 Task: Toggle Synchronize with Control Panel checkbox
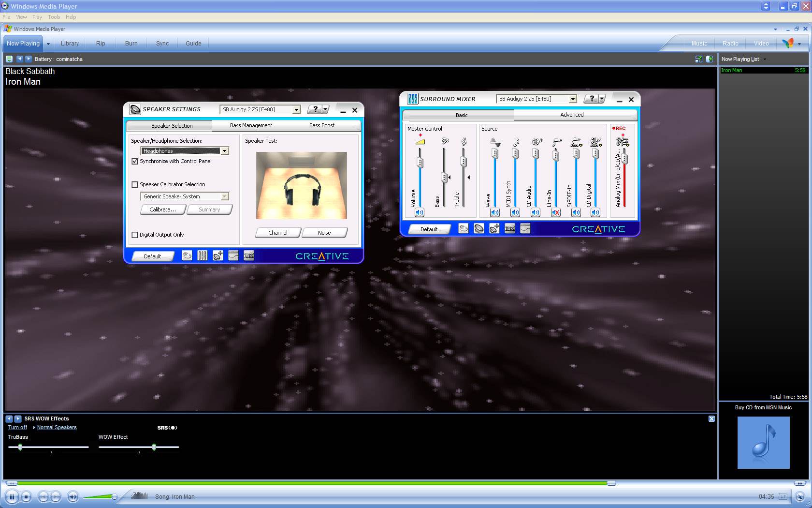[x=135, y=161]
